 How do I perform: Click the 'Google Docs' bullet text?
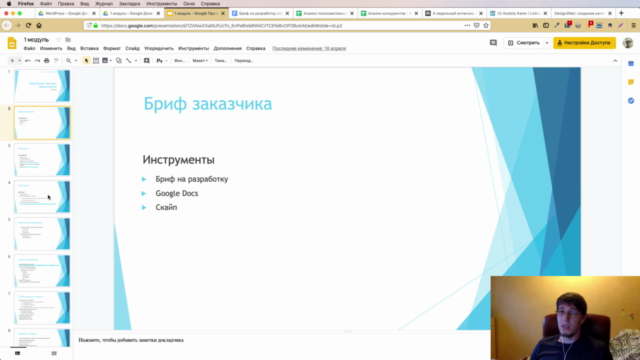pos(177,193)
